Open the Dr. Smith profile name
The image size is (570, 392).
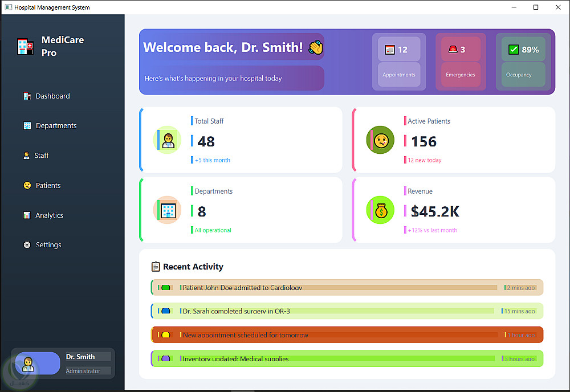pyautogui.click(x=80, y=357)
